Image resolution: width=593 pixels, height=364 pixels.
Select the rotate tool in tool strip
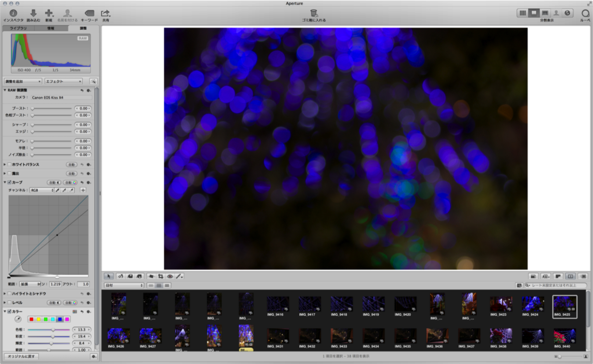121,276
